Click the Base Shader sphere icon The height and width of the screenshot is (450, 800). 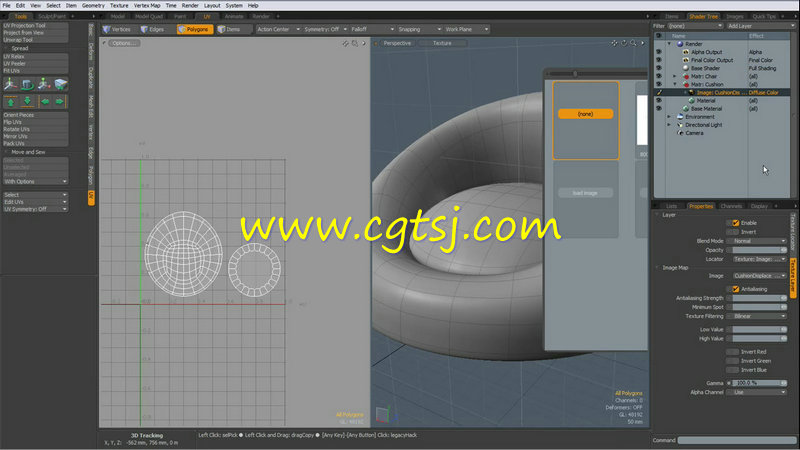click(686, 68)
